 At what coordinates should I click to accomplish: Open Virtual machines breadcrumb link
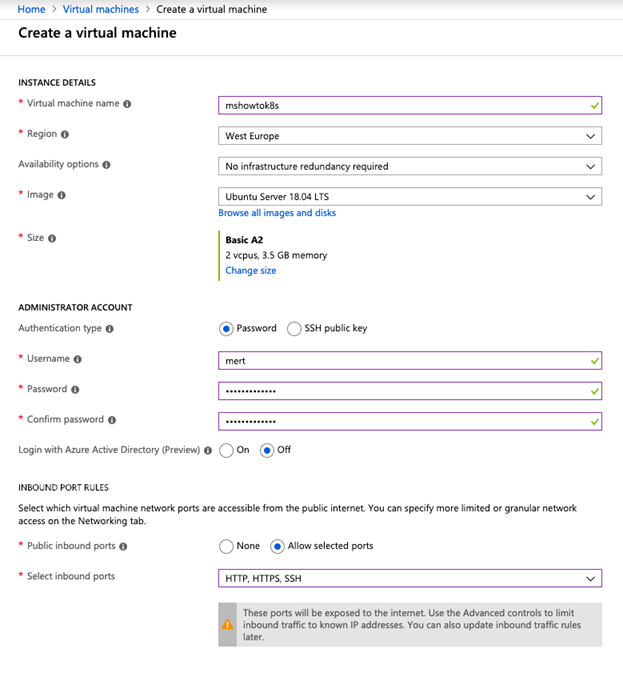101,9
